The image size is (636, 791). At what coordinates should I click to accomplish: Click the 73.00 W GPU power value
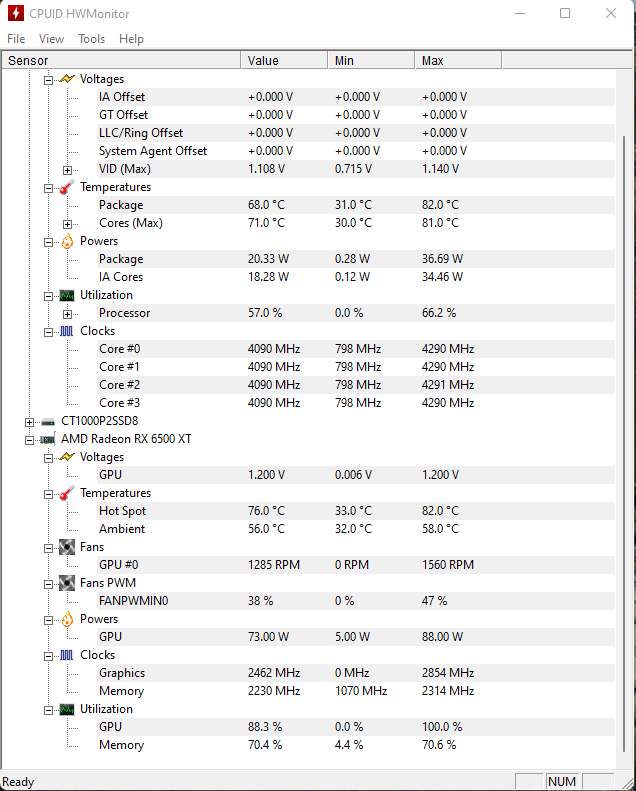(x=268, y=637)
